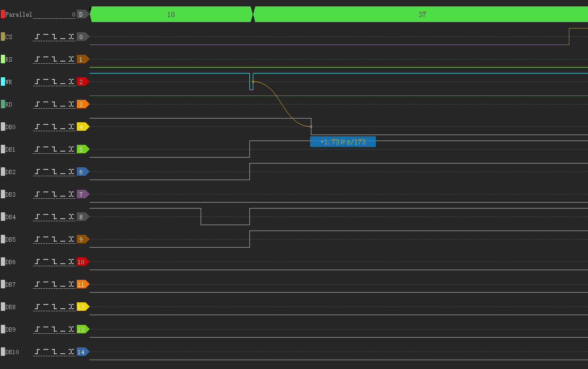Image resolution: width=588 pixels, height=369 pixels.
Task: Set rising edge trigger on DB9 channel
Action: coord(37,329)
